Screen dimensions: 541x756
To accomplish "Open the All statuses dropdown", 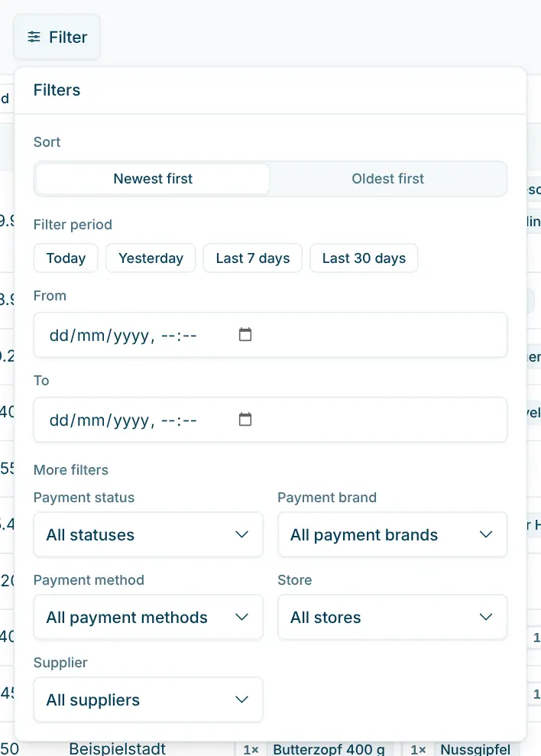I will pos(148,534).
